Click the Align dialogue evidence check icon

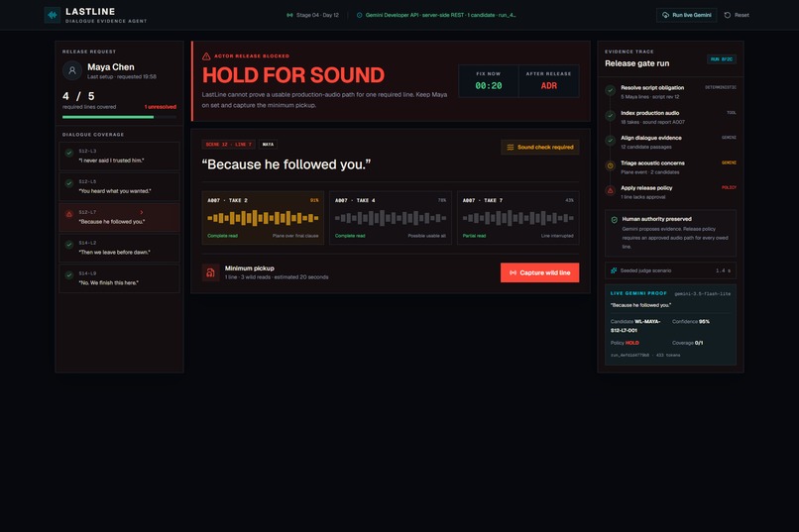pos(610,141)
